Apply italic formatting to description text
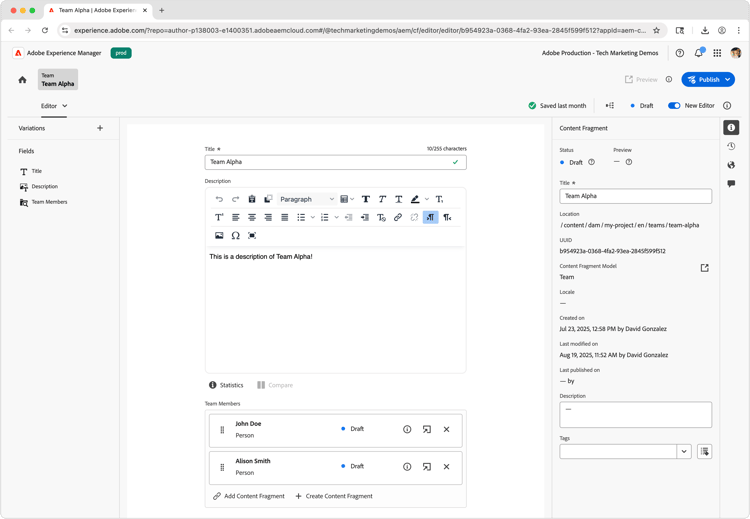This screenshot has width=750, height=519. [x=382, y=199]
